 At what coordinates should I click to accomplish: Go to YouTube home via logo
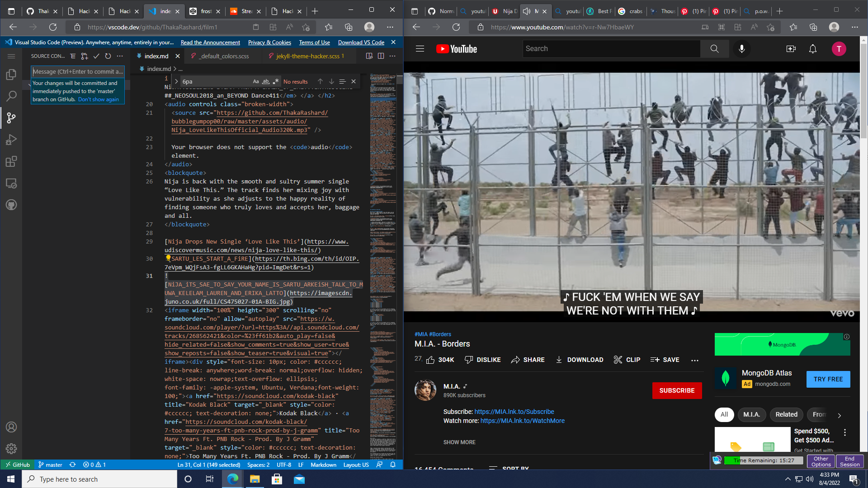click(457, 49)
